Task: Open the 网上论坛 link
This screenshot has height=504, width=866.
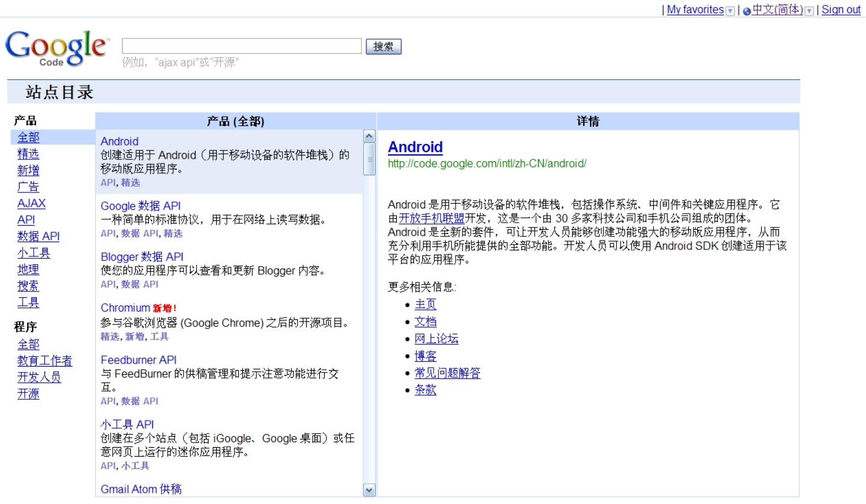Action: [x=437, y=339]
